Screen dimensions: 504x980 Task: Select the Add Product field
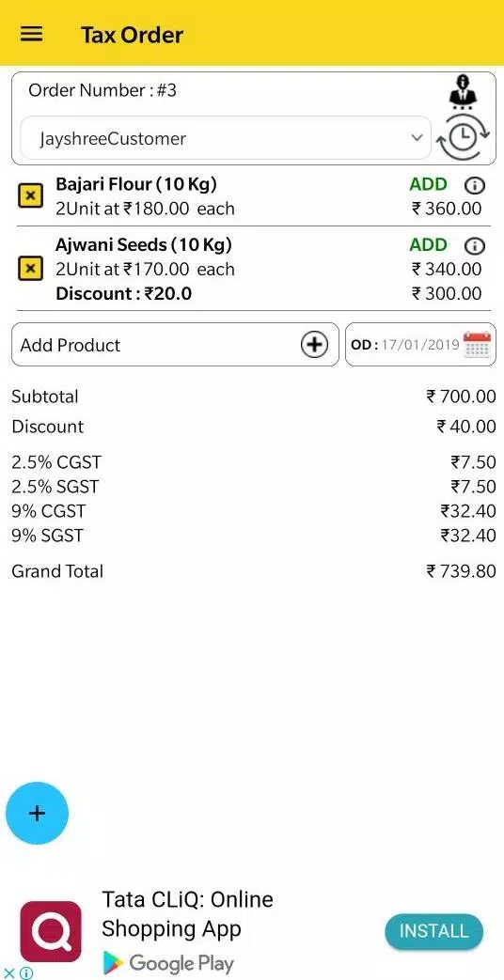pos(175,345)
